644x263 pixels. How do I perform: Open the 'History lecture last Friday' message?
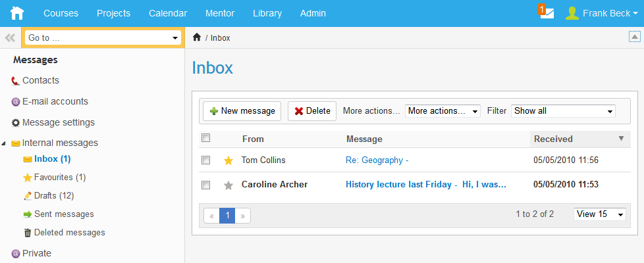coord(425,185)
